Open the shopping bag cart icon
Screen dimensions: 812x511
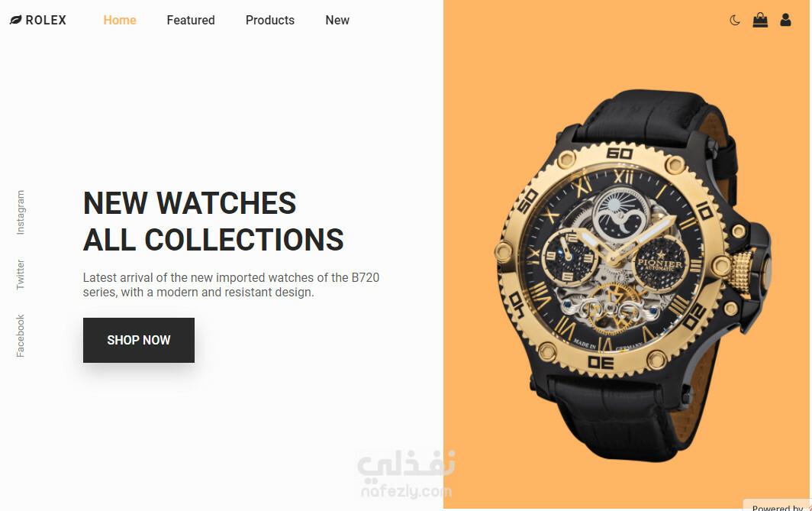[x=760, y=20]
